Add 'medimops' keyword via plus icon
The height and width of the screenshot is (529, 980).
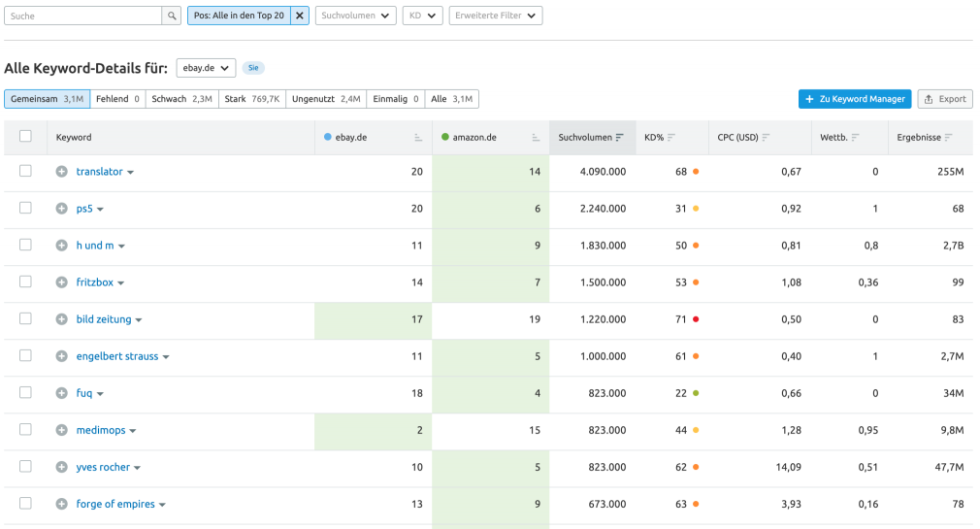[61, 430]
